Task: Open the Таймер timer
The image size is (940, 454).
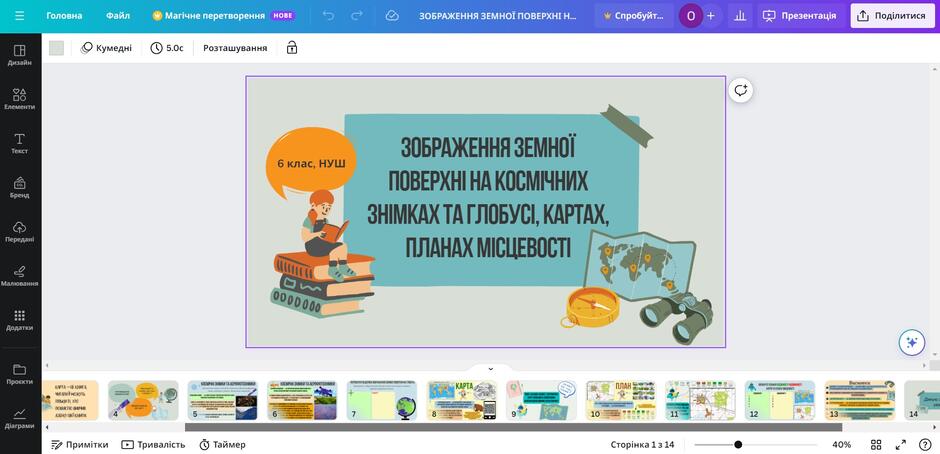Action: click(x=222, y=444)
